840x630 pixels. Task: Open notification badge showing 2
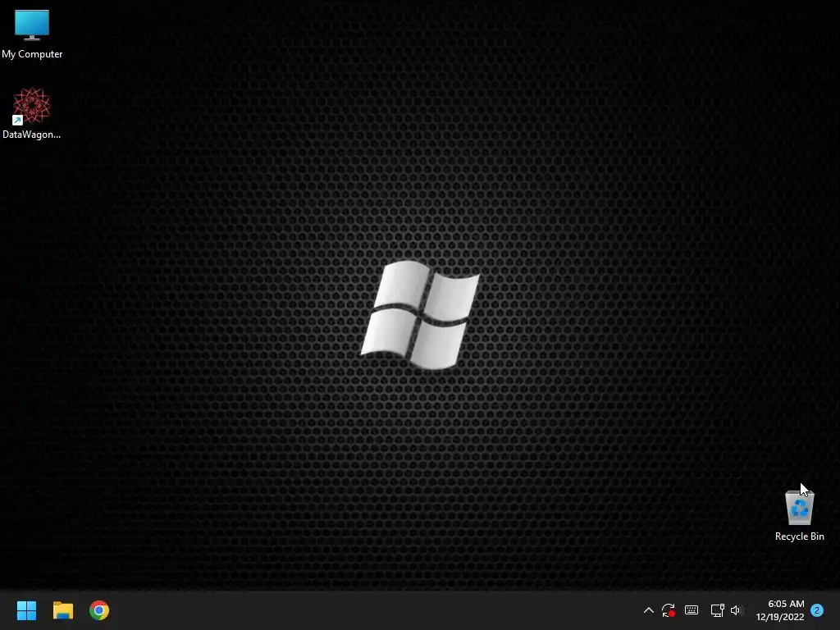[817, 610]
